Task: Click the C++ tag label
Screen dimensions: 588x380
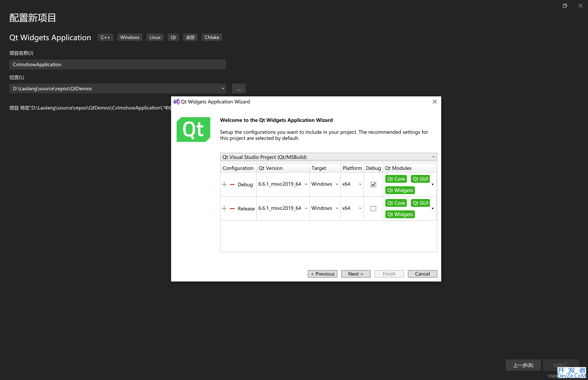Action: [105, 37]
